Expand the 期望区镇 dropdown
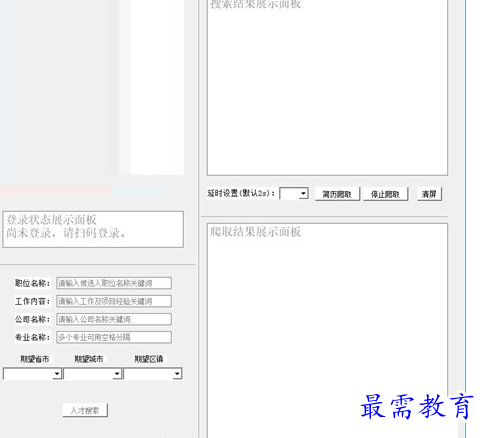The image size is (482, 438). pos(153,374)
